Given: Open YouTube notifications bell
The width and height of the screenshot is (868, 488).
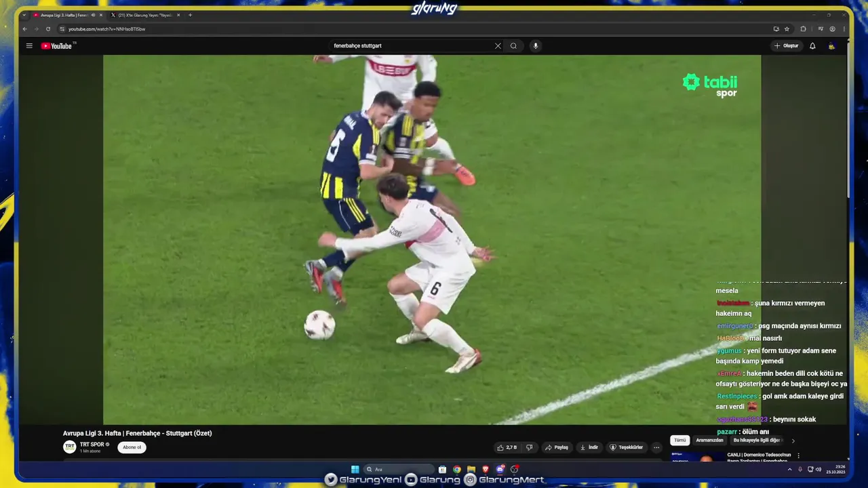Looking at the screenshot, I should pyautogui.click(x=812, y=46).
